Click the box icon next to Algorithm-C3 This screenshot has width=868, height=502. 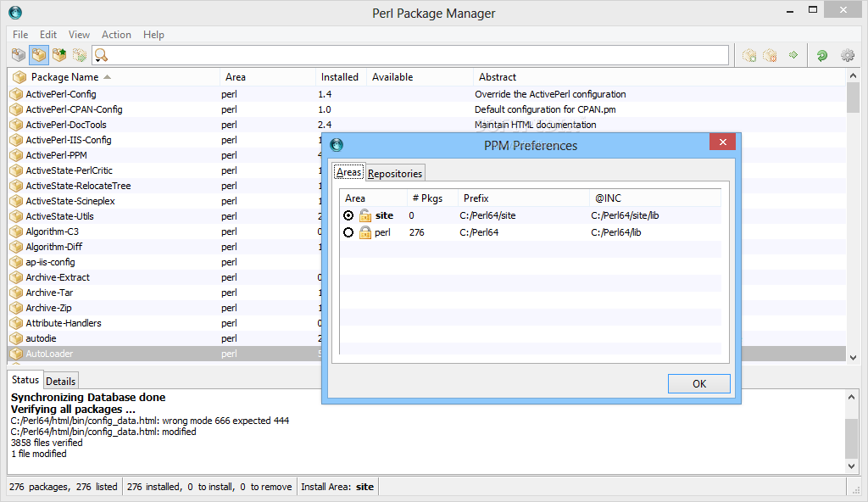tap(16, 231)
